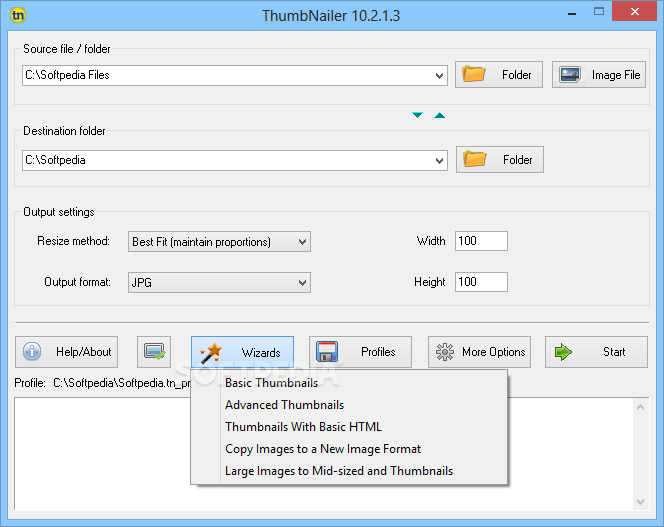Click the log scrollbar down arrow
664x527 pixels.
point(641,502)
